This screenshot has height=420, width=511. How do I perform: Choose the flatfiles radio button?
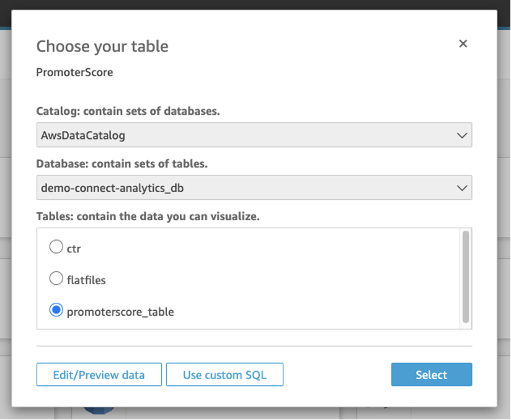(x=56, y=279)
